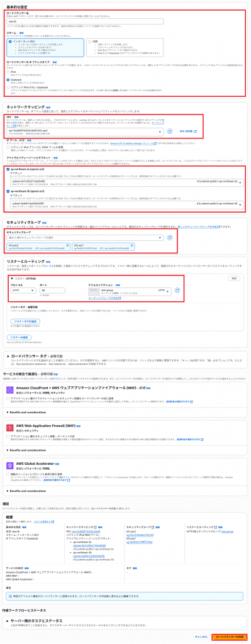Click the AWS Global Accelerator icon

(x=11, y=465)
